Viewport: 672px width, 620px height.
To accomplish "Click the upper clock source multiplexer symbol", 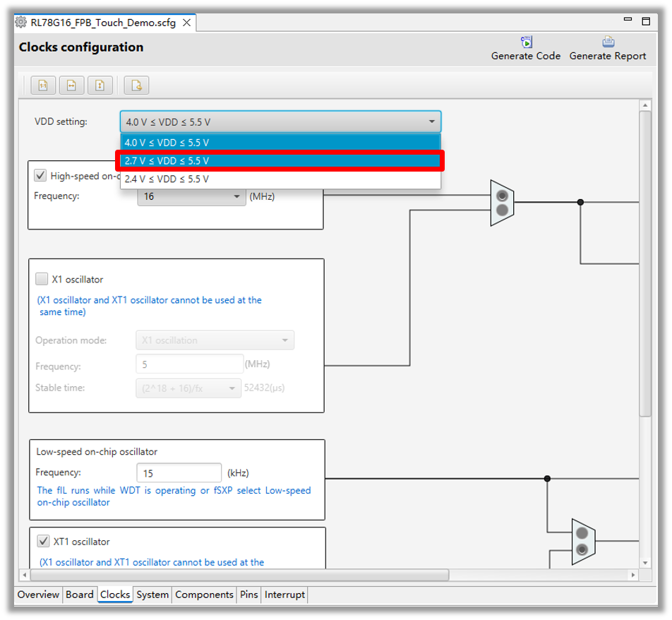I will (x=502, y=203).
